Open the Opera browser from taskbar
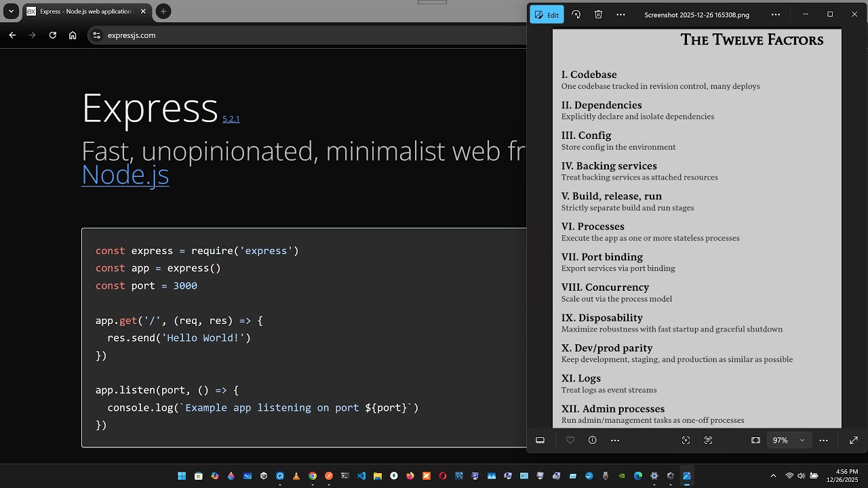Viewport: 868px width, 488px height. coord(443,476)
